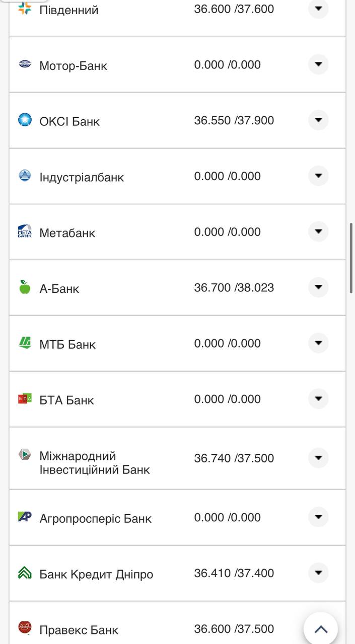Click the 36.700 /38.023 A-Банк rate
The image size is (355, 644).
pyautogui.click(x=234, y=288)
